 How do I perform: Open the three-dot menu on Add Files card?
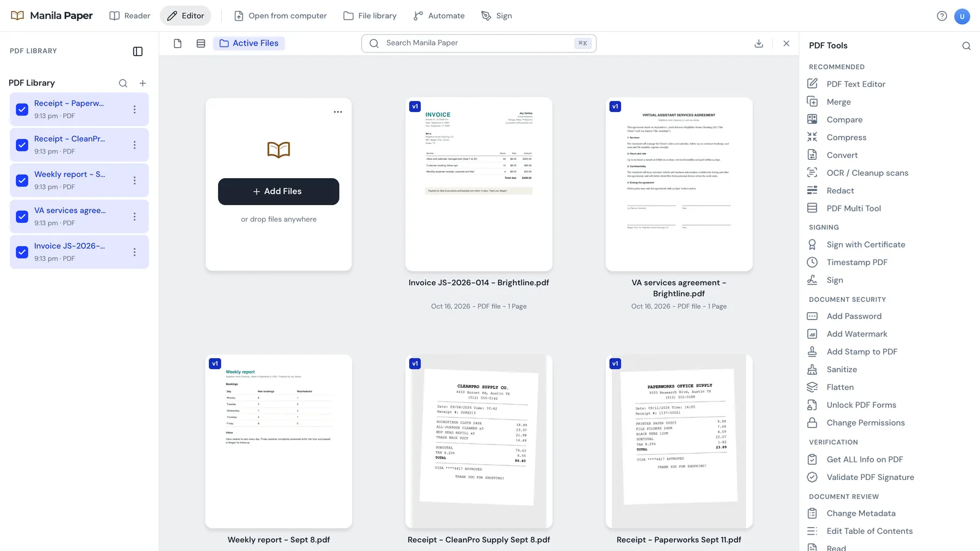[338, 112]
